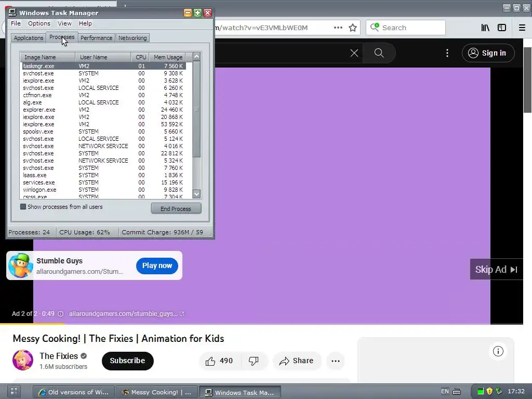
Task: Enable Show processes from all users checkbox
Action: 23,207
